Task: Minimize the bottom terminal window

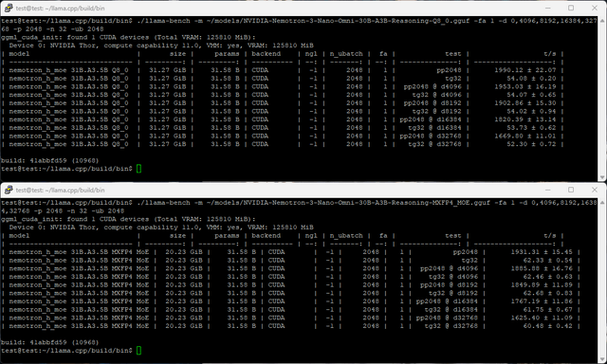Action: pyautogui.click(x=548, y=190)
